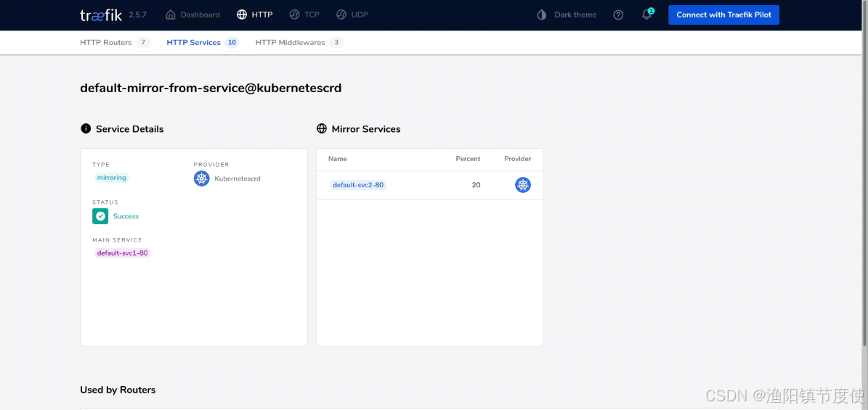Click the default-svc2-80 mirror service tag
Screen dimensions: 868x410
[358, 185]
